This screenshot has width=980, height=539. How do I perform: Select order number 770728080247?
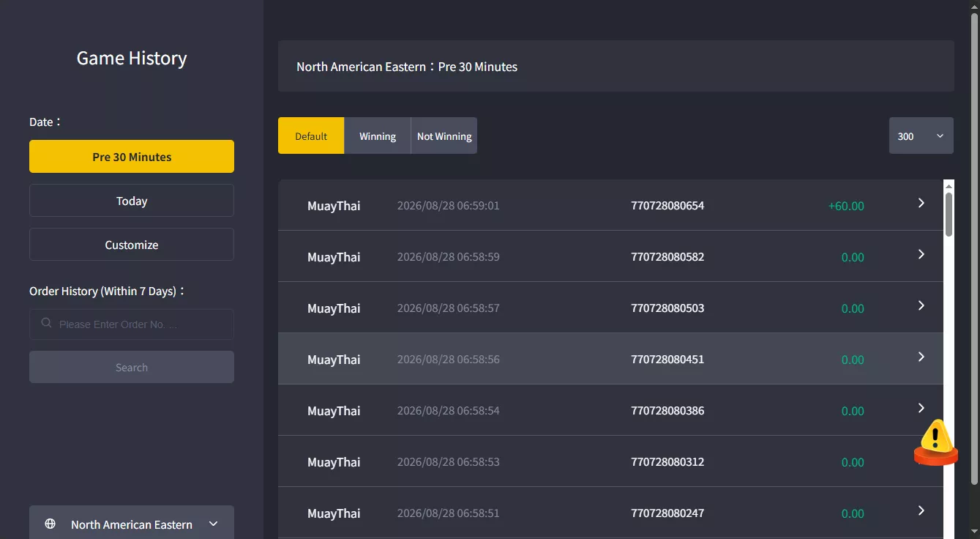[x=667, y=513]
